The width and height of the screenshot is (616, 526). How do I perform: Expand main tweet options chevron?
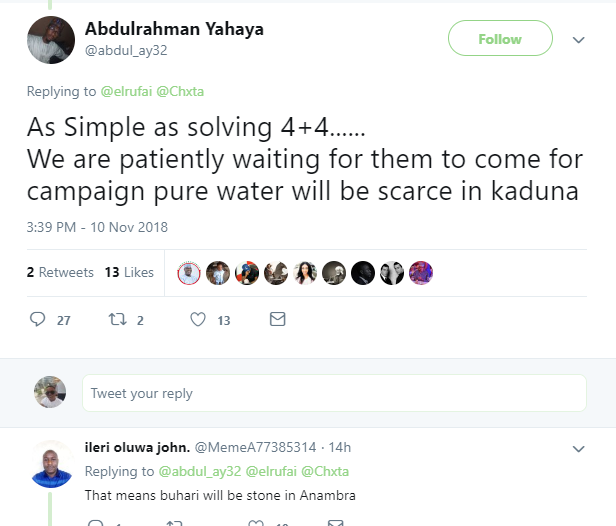tap(578, 40)
